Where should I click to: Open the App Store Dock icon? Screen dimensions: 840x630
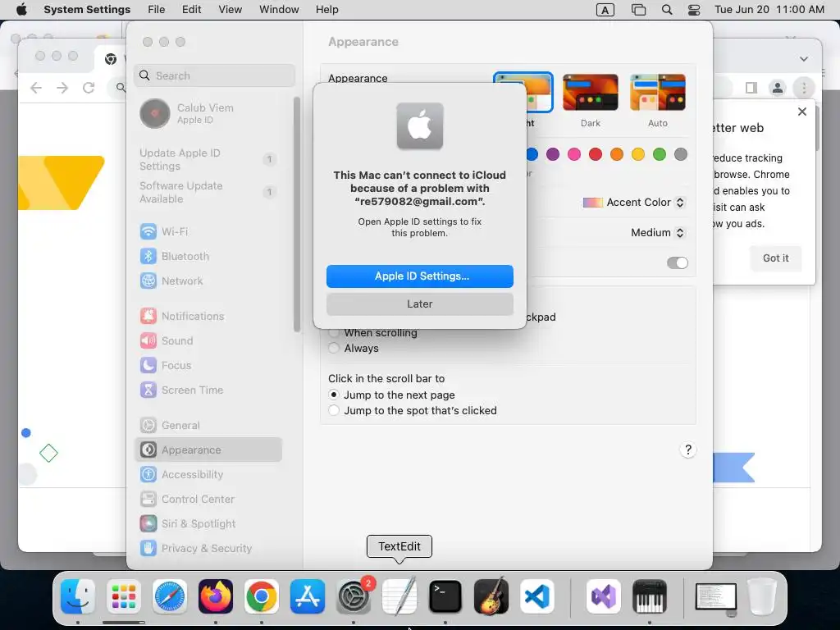[308, 596]
